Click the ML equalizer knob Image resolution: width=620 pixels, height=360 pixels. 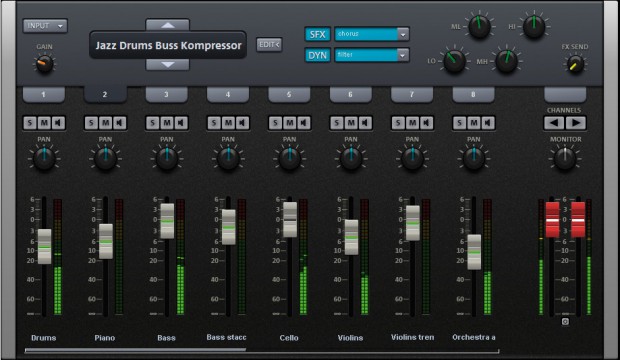(479, 27)
